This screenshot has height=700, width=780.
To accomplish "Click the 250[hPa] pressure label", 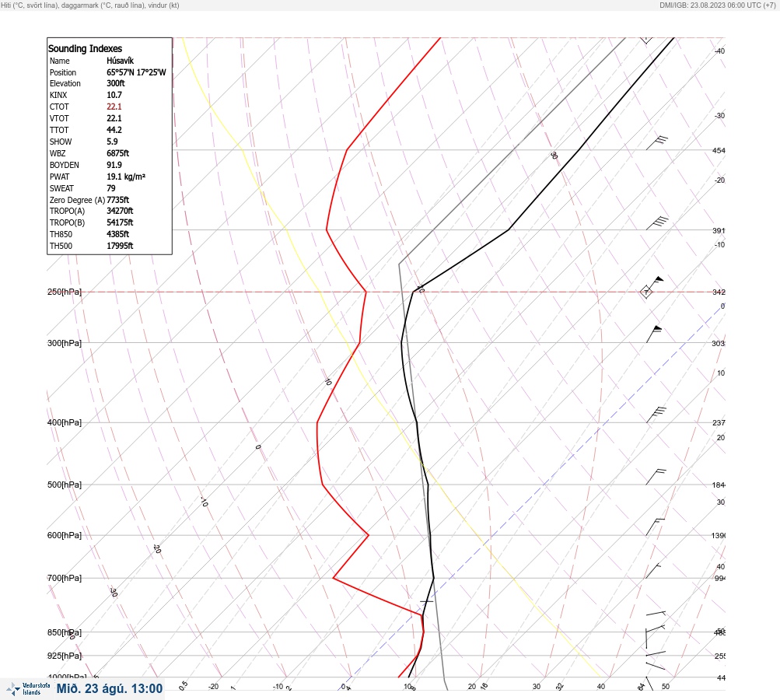I will (65, 292).
